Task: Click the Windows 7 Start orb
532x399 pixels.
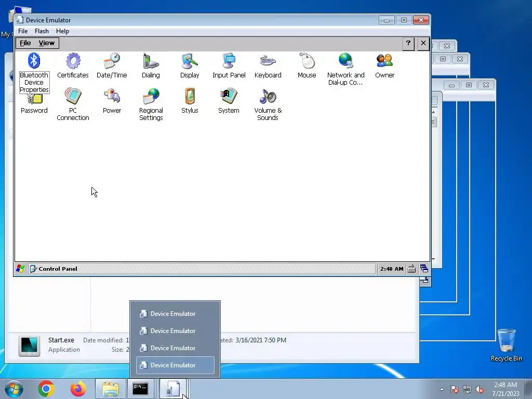Action: pyautogui.click(x=14, y=389)
